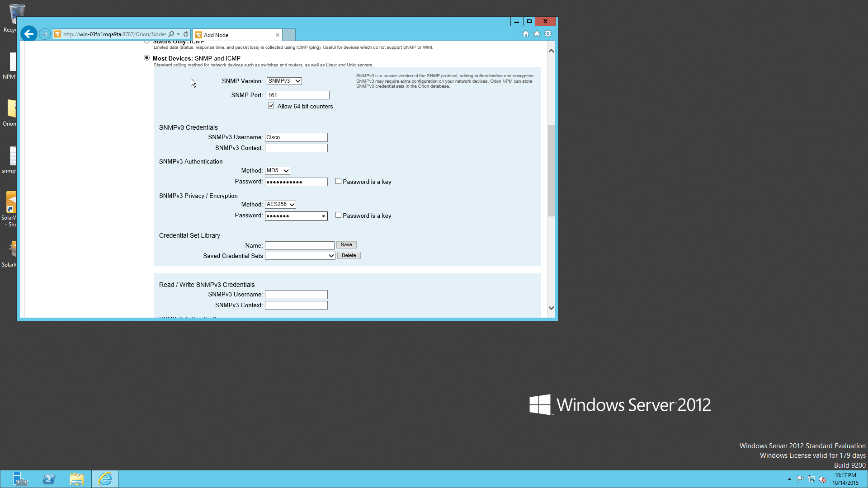Open Server Manager from the taskbar
This screenshot has width=868, height=488.
pyautogui.click(x=20, y=479)
